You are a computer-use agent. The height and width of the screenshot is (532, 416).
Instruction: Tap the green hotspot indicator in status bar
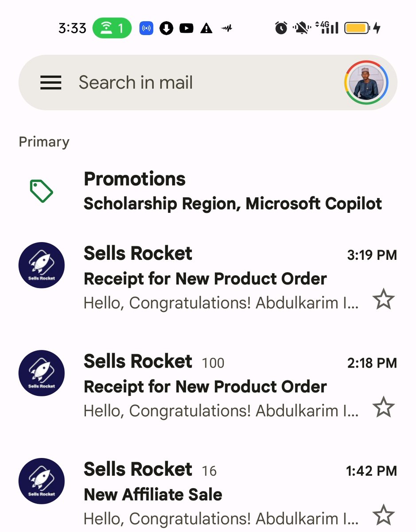tap(112, 28)
